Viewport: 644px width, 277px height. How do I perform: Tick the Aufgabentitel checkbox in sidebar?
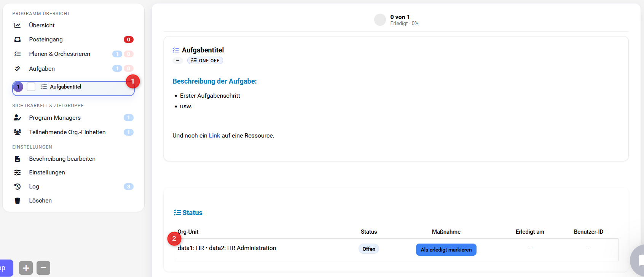31,87
